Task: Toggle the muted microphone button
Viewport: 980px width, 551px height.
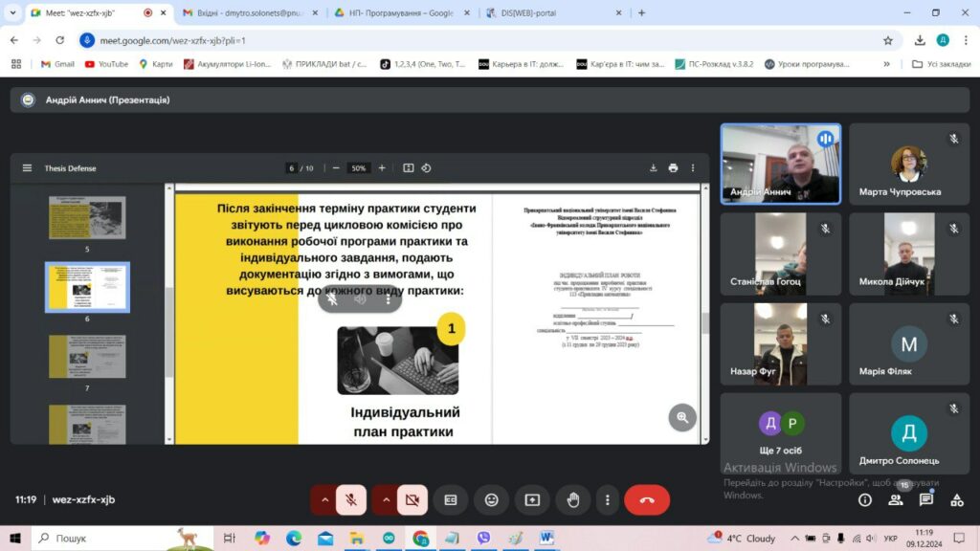Action: pos(350,499)
